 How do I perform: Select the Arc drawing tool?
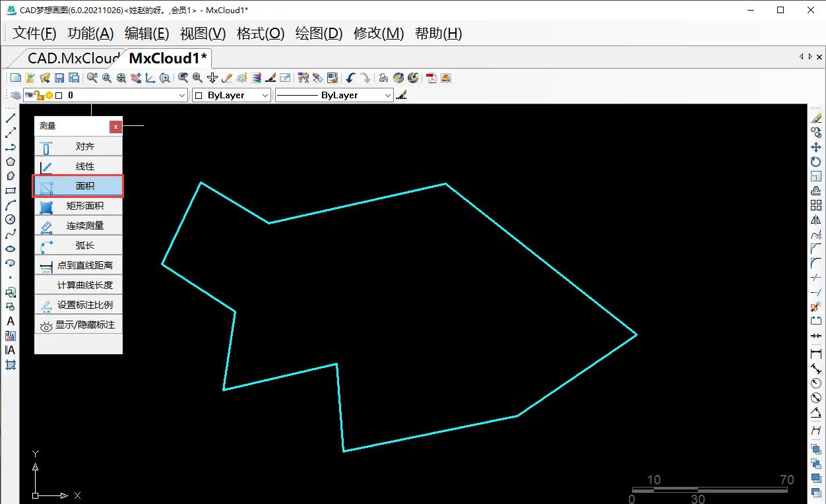pyautogui.click(x=11, y=205)
